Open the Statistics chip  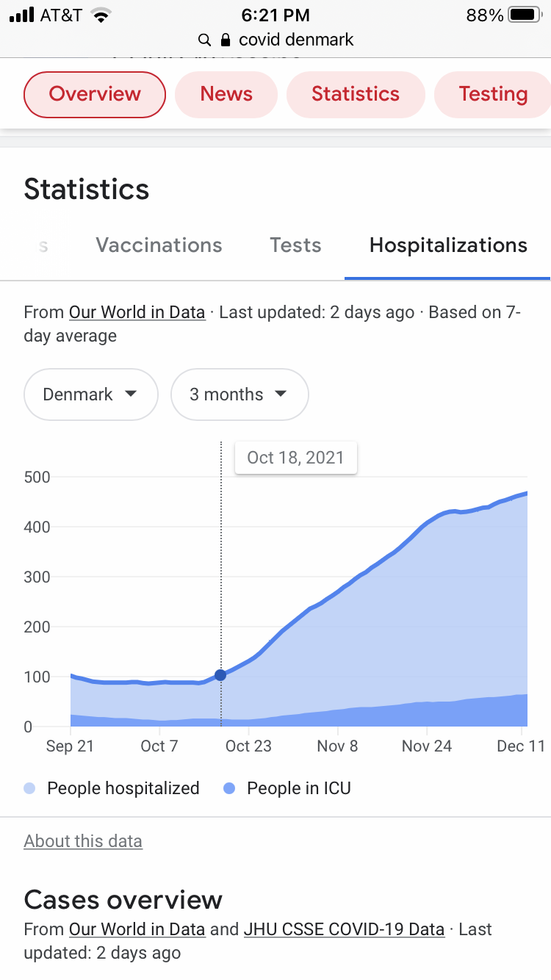[x=356, y=94]
